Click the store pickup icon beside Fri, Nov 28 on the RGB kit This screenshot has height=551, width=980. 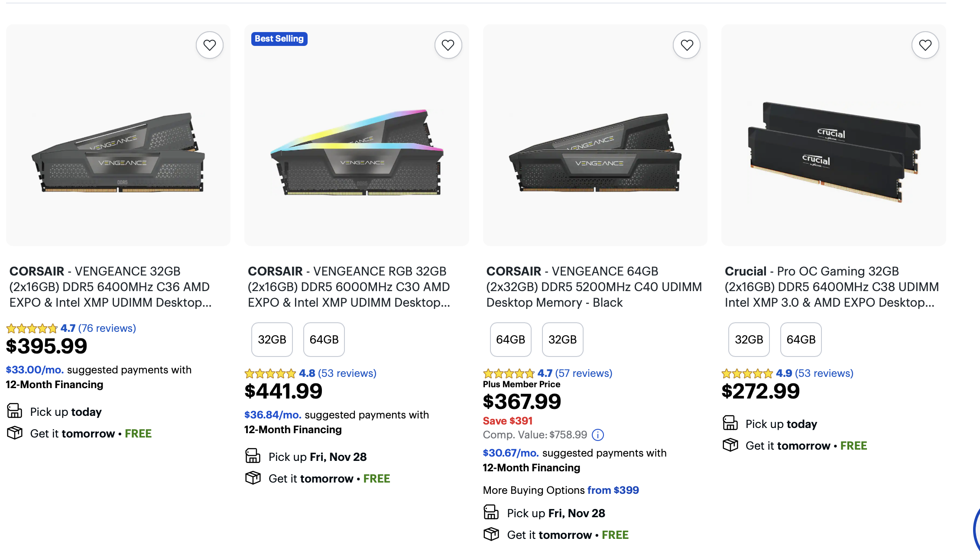[x=253, y=456]
